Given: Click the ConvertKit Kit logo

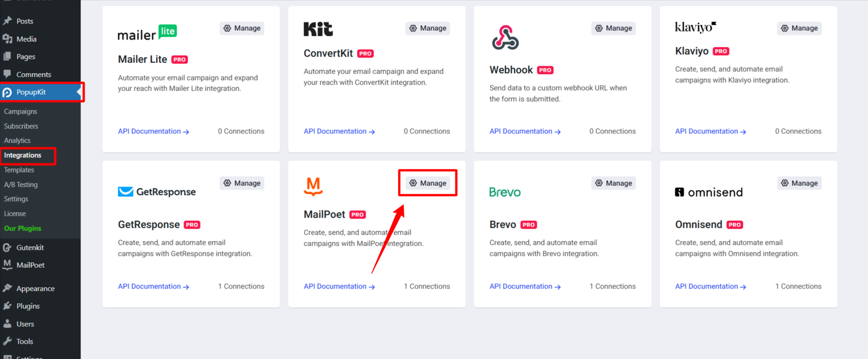Looking at the screenshot, I should pos(318,29).
